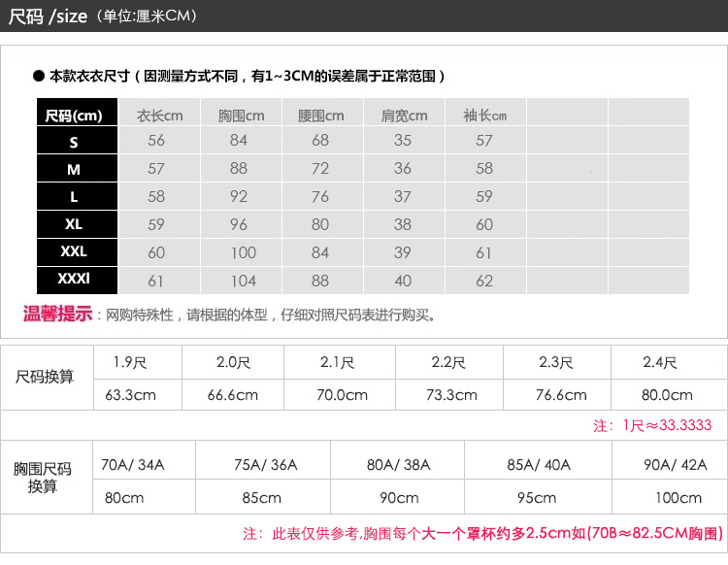Viewport: 728px width, 565px height.
Task: Click shoulder value 40 in XXXl row
Action: coord(403,281)
